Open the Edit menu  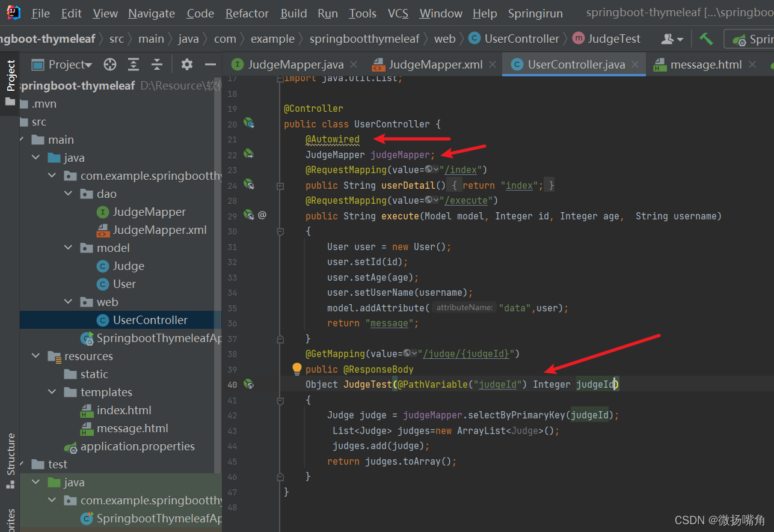pyautogui.click(x=72, y=13)
